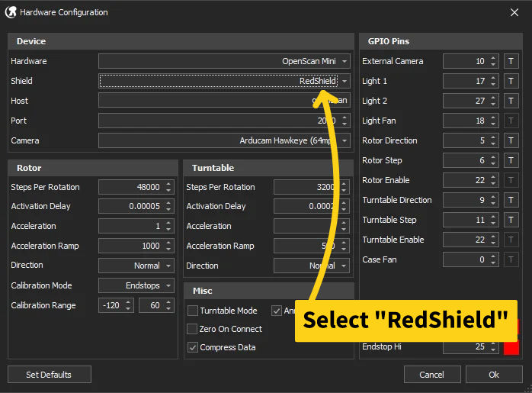Viewport: 532px width, 393px height.
Task: Click the Rotor Steps Per Rotation field
Action: tap(131, 187)
